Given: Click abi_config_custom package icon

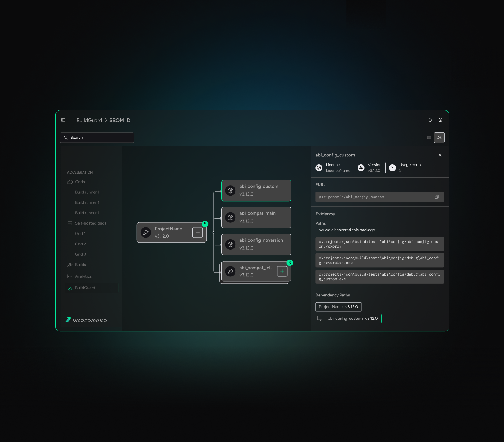Looking at the screenshot, I should [230, 191].
